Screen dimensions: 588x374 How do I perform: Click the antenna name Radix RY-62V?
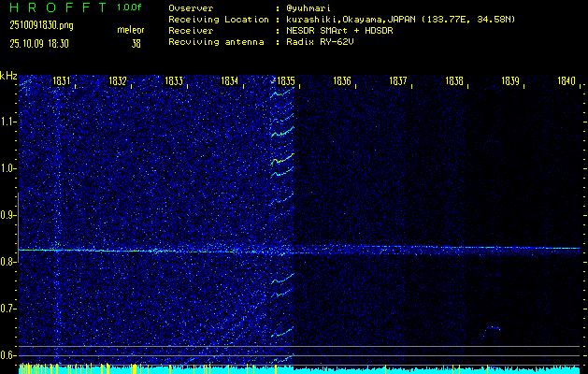click(x=320, y=42)
